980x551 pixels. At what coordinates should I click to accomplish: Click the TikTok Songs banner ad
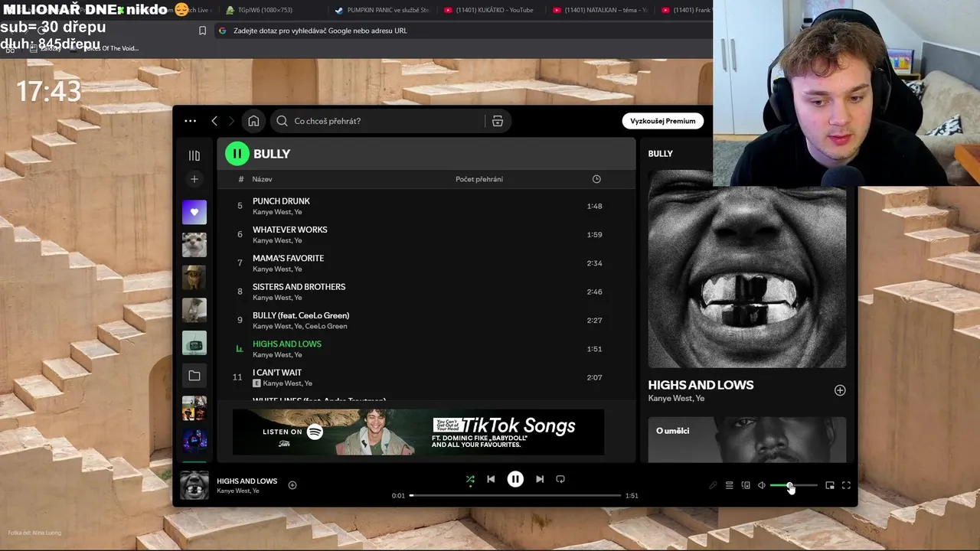coord(418,432)
